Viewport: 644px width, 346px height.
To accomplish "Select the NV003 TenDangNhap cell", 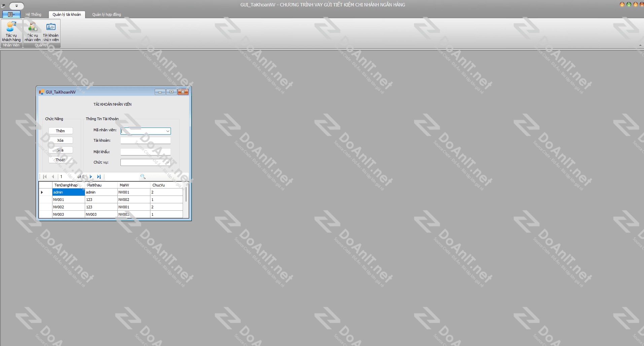I will click(69, 214).
